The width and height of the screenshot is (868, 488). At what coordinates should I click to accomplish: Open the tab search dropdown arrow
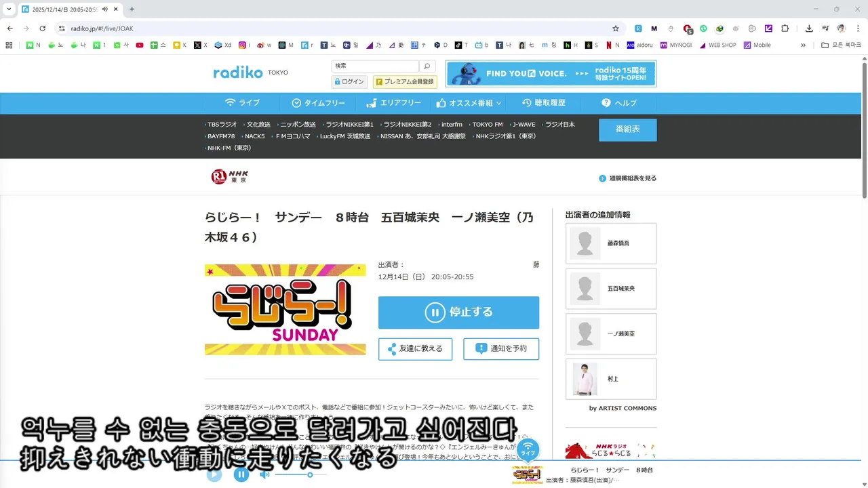[x=9, y=9]
